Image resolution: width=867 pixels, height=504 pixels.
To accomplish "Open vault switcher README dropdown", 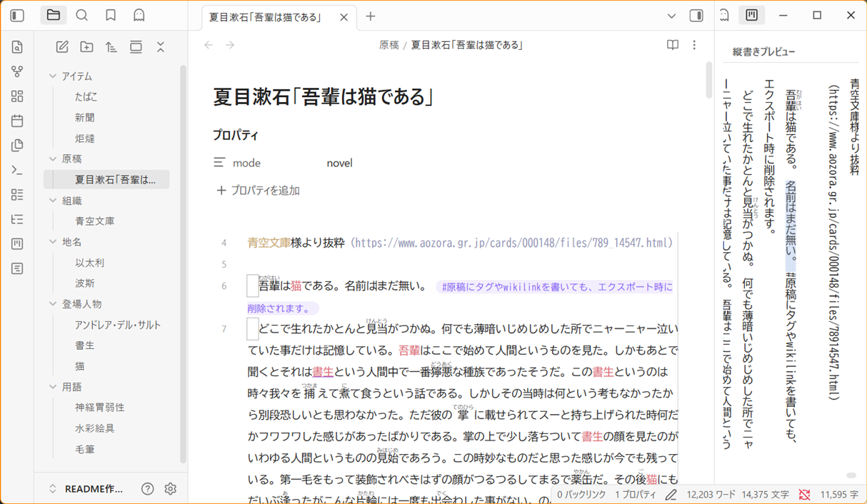I will [x=86, y=489].
